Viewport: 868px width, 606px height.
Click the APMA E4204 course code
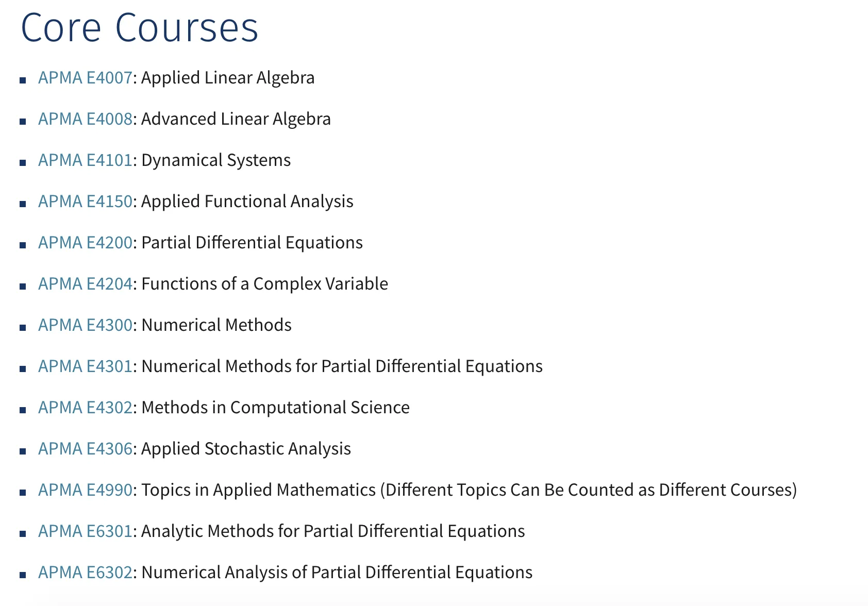[x=85, y=284]
